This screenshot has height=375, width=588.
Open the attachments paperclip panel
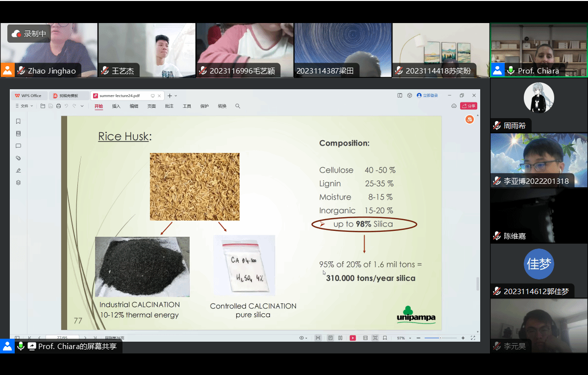(x=18, y=158)
